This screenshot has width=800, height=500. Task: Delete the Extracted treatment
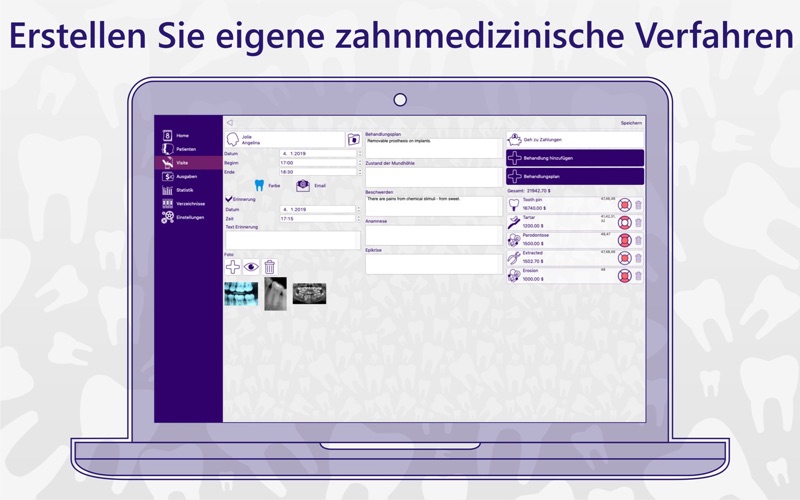pos(638,258)
